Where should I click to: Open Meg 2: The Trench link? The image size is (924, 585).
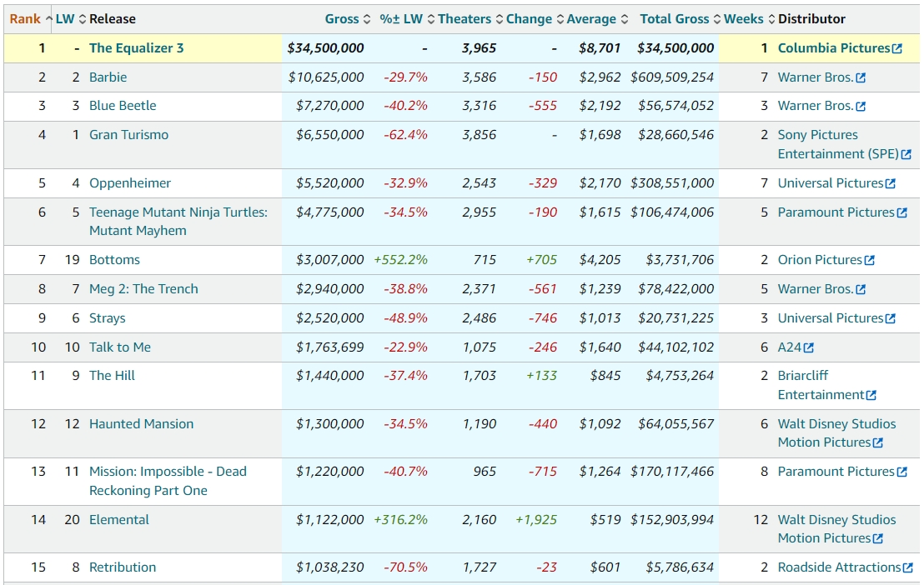pyautogui.click(x=143, y=288)
